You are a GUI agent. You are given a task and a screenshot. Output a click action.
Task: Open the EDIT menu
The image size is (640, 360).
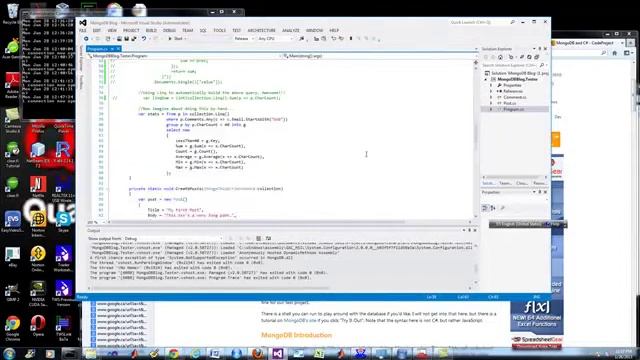point(97,31)
